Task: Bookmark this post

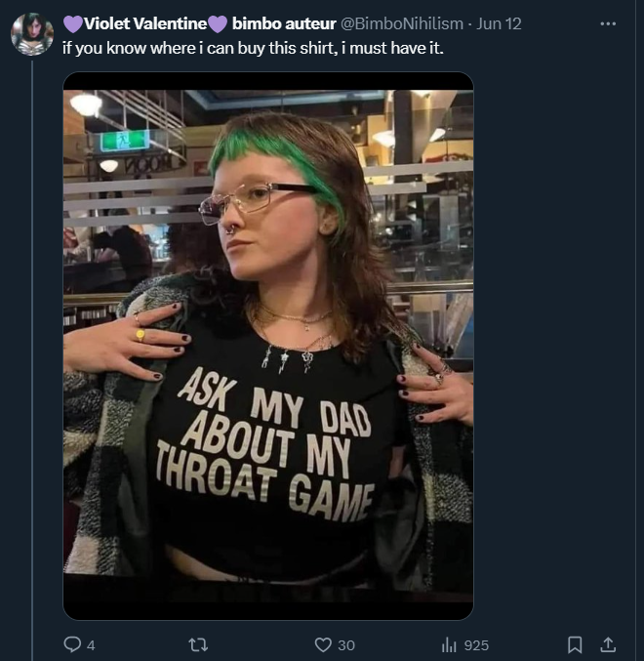Action: (x=575, y=644)
